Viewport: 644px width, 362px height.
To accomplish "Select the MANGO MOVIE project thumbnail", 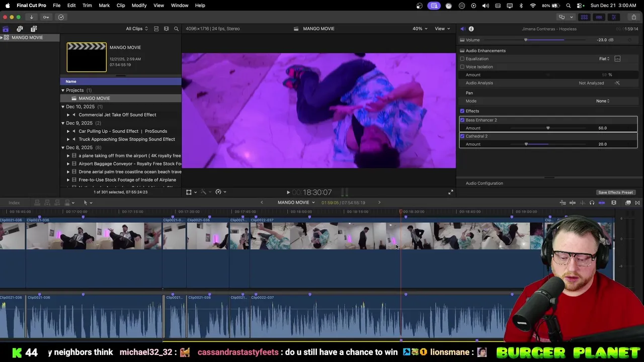I will [87, 57].
